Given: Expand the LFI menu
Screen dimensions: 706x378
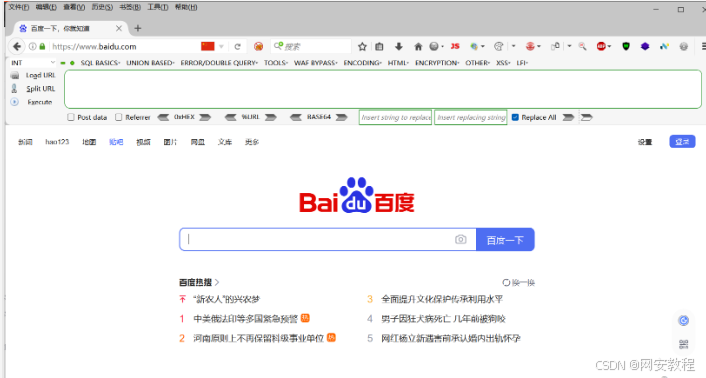Looking at the screenshot, I should point(522,63).
